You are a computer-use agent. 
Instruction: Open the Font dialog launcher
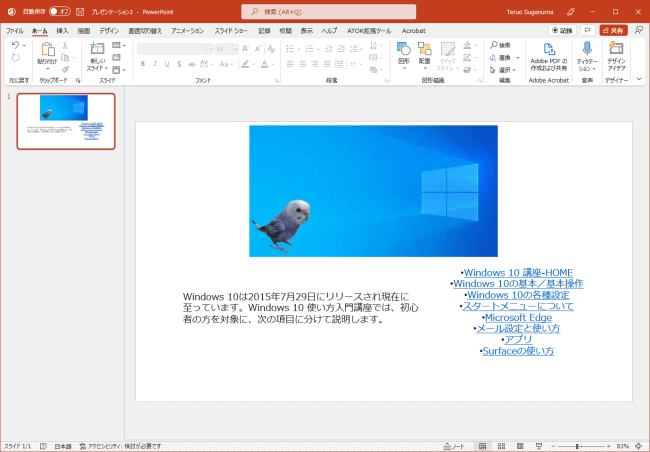277,80
